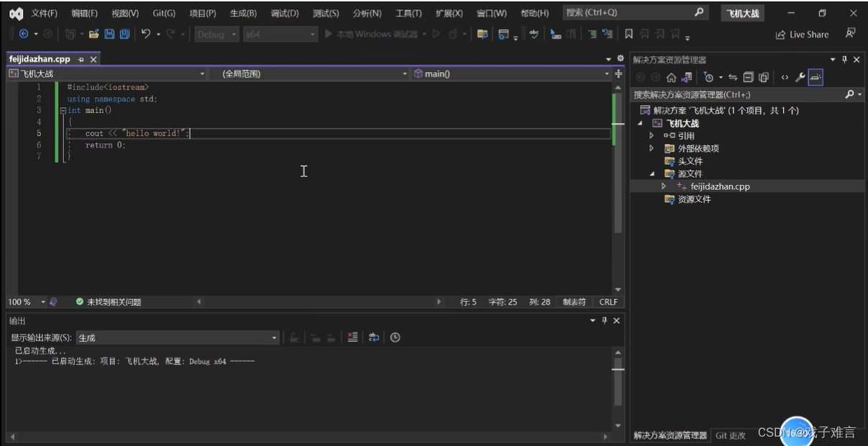Expand the 引用 node
Screen dimensions: 868x446
point(652,135)
